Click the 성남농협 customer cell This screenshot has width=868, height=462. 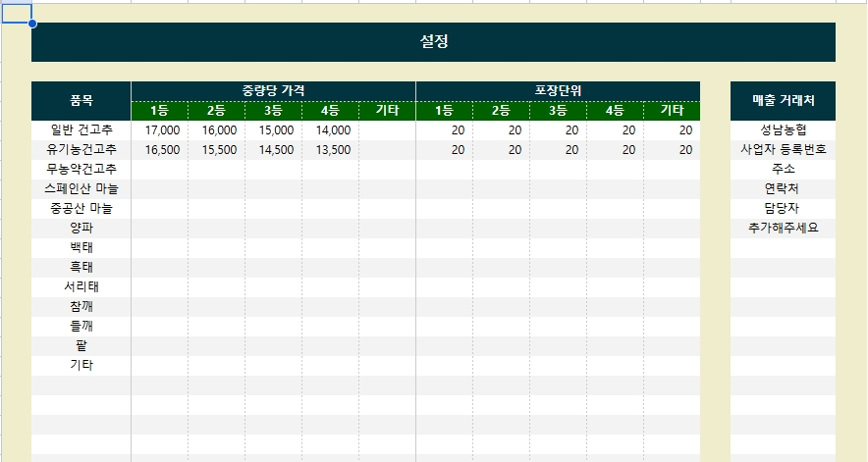click(x=783, y=130)
